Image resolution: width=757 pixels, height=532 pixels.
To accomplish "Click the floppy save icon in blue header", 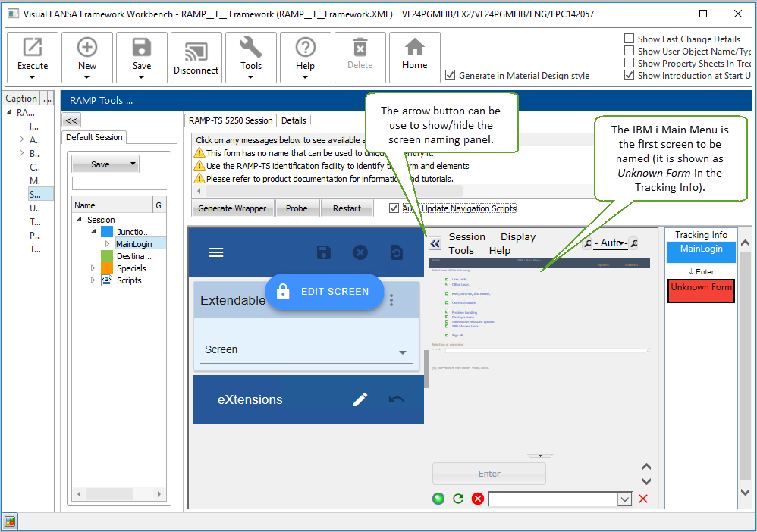I will coord(323,252).
